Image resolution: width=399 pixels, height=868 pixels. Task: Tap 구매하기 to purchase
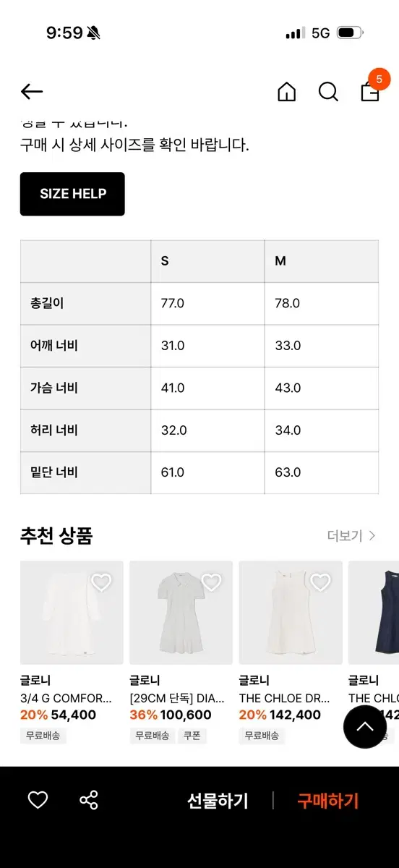pyautogui.click(x=328, y=801)
